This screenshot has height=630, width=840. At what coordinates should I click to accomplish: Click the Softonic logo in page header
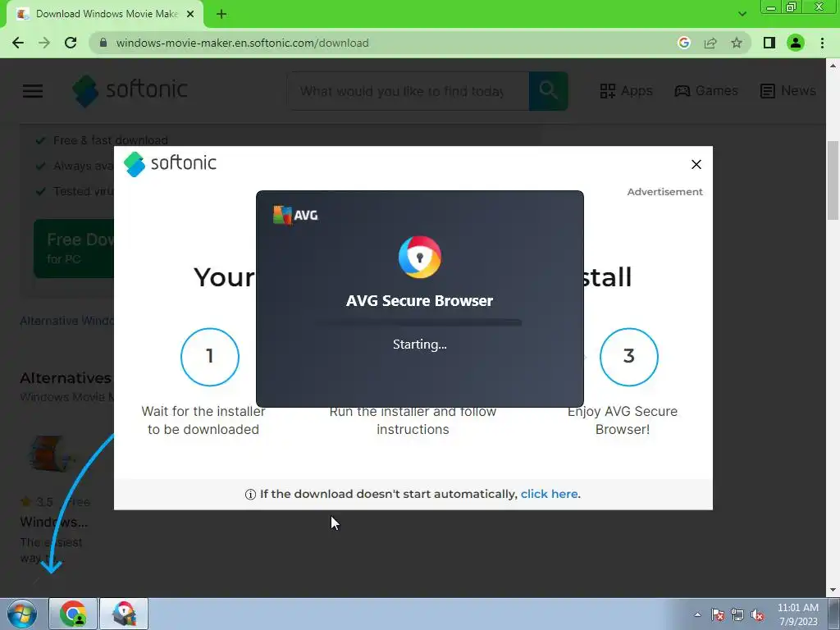[x=130, y=90]
